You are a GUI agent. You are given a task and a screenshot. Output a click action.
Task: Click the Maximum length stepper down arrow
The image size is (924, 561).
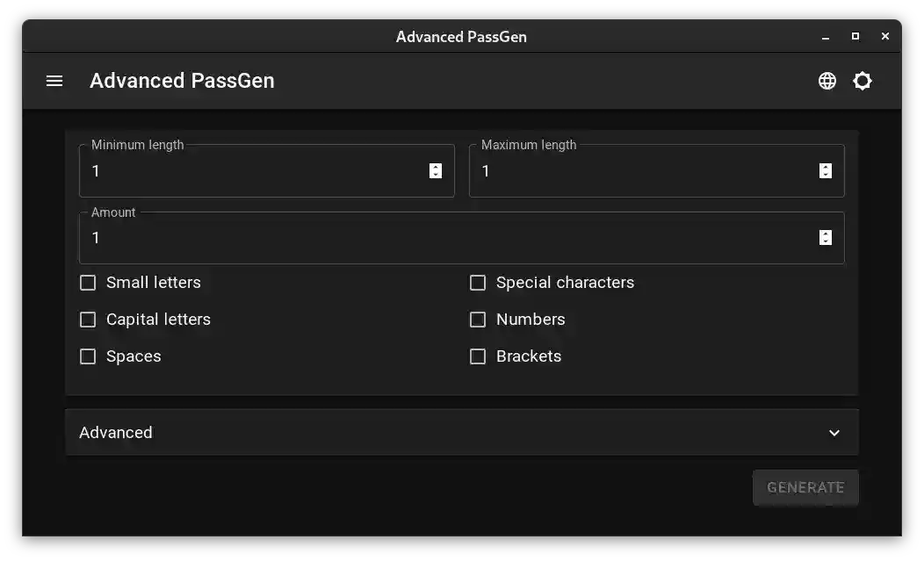click(x=824, y=175)
